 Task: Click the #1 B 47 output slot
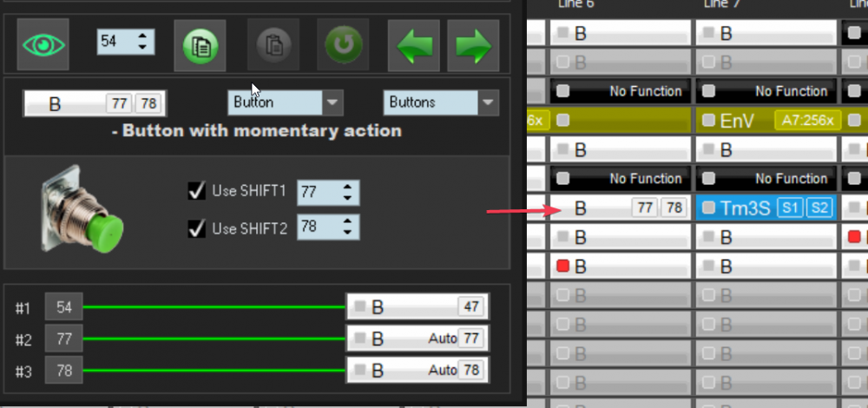coord(417,306)
